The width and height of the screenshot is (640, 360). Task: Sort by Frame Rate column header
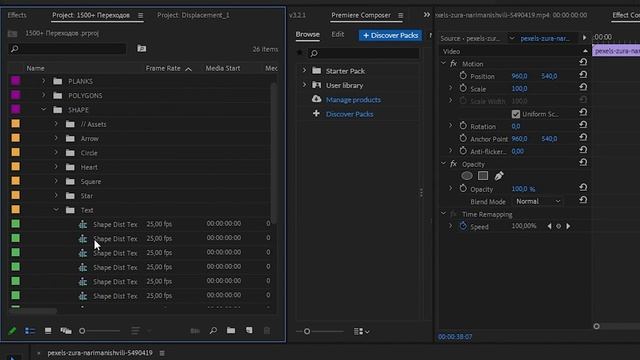[x=163, y=68]
